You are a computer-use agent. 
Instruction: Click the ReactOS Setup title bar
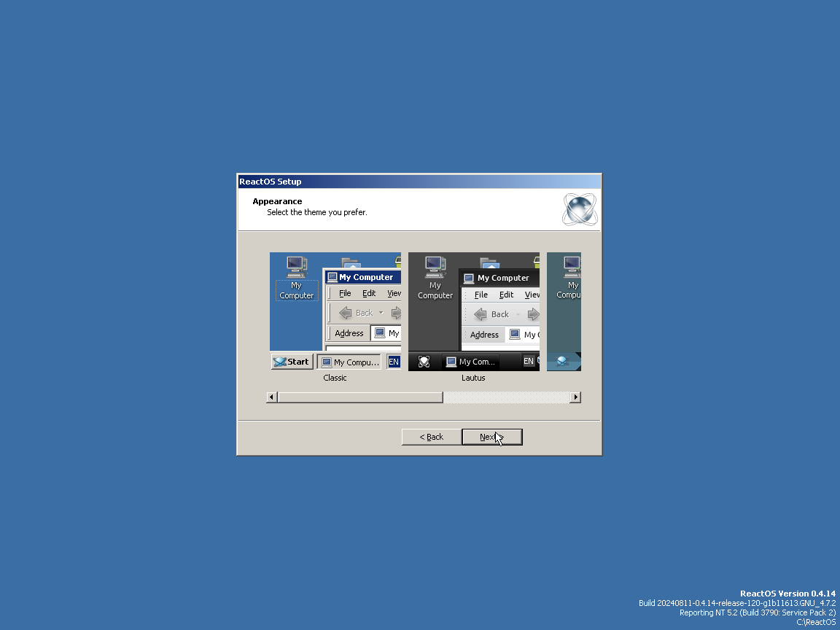pos(419,182)
